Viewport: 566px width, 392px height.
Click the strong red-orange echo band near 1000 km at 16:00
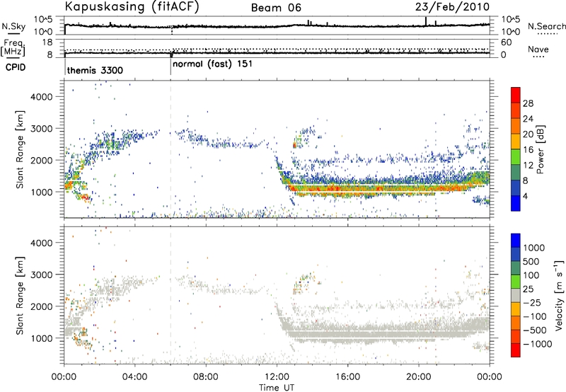tap(347, 189)
